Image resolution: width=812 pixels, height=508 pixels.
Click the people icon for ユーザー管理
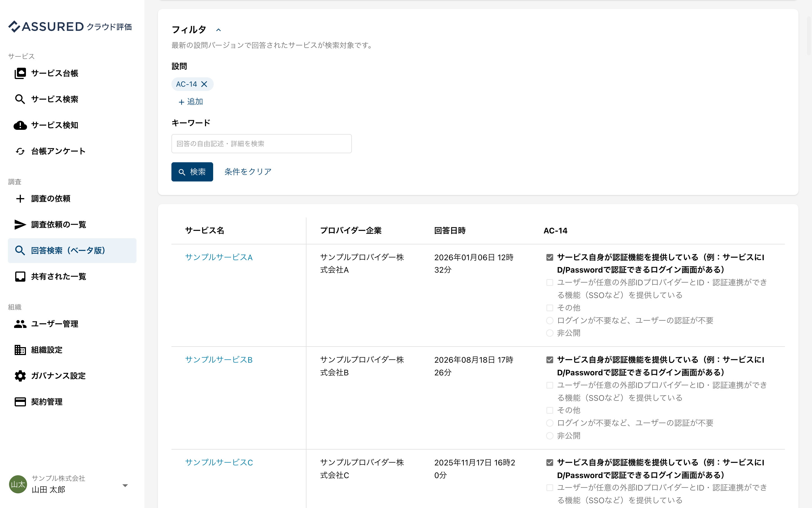coord(20,324)
